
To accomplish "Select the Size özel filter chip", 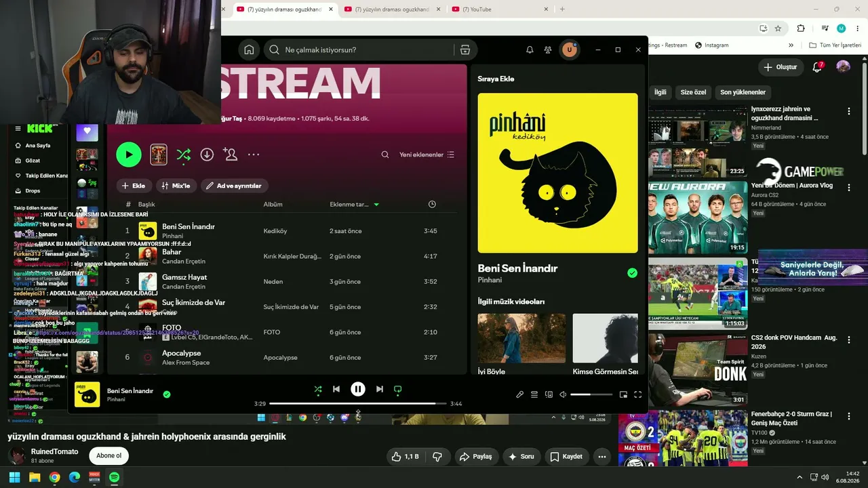I will 693,92.
